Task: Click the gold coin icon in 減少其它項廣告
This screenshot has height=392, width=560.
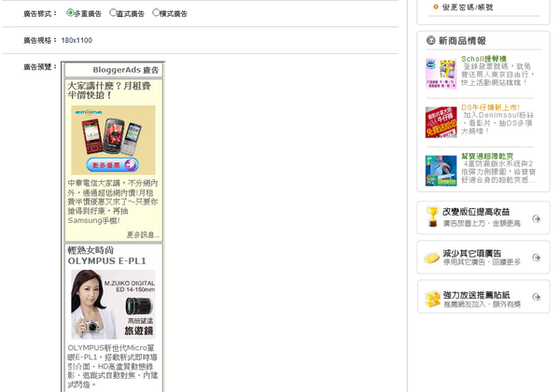Action: click(431, 258)
